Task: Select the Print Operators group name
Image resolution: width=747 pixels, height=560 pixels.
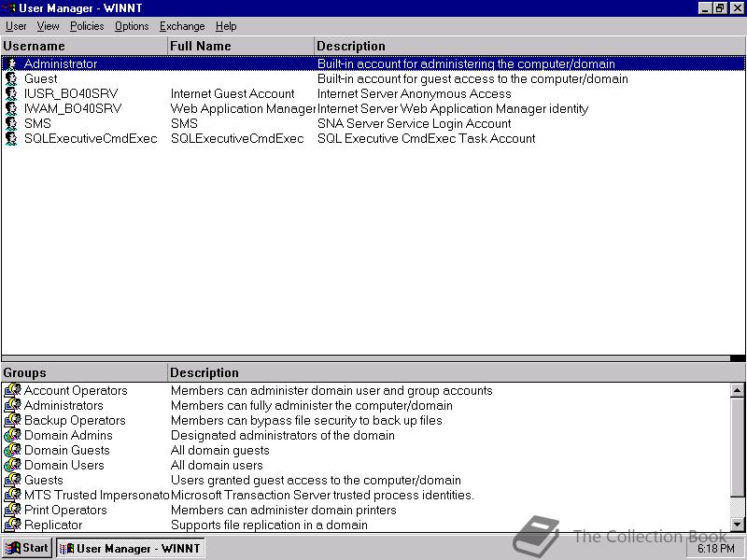Action: (x=65, y=510)
